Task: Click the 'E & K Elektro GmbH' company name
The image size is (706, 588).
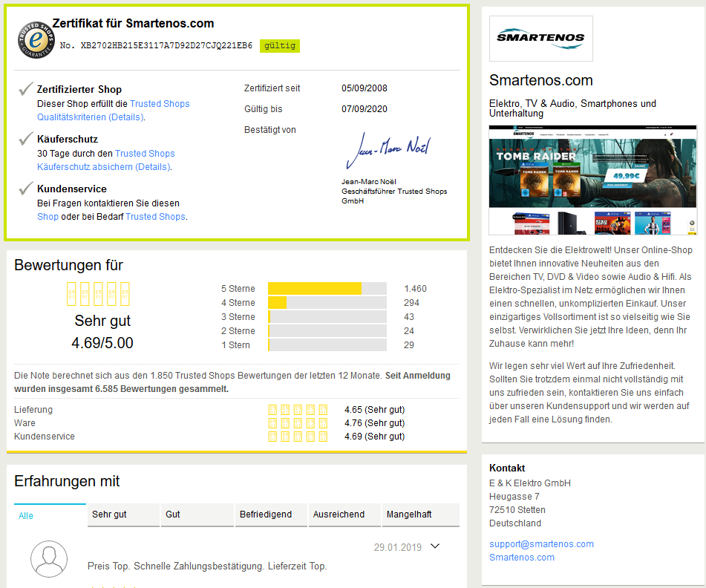Action: pos(530,483)
